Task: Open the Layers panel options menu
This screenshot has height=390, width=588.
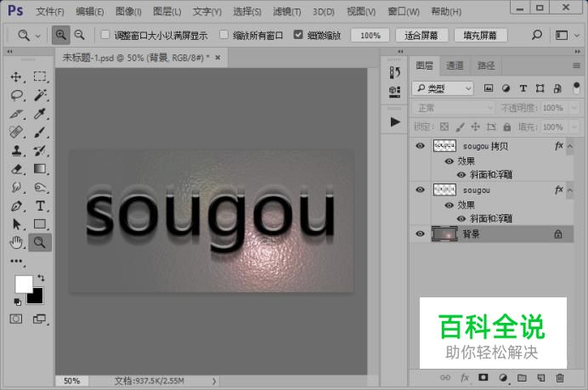Action: click(576, 66)
